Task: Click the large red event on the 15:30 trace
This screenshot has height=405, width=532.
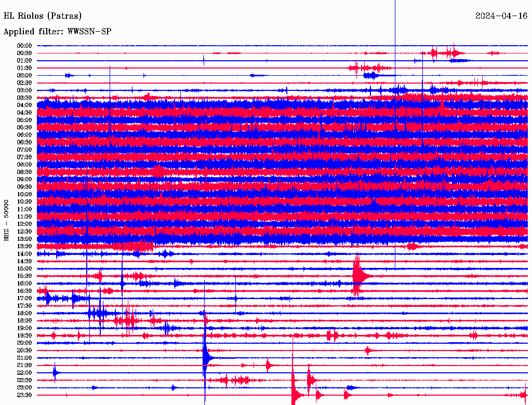Action: pyautogui.click(x=358, y=275)
